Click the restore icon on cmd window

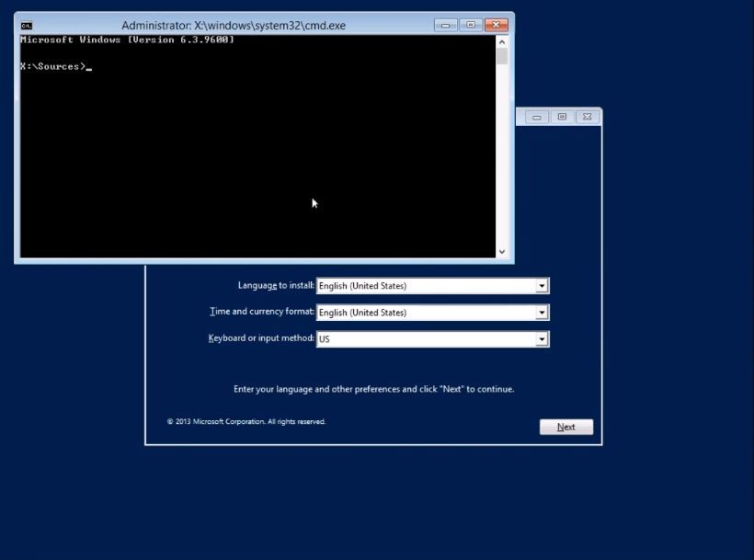(x=471, y=25)
